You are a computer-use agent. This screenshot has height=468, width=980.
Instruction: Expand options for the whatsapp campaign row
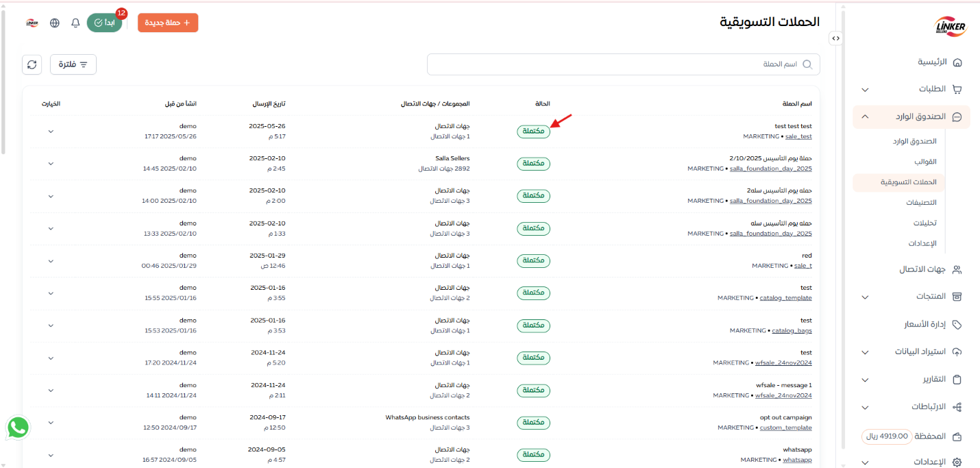click(x=51, y=455)
